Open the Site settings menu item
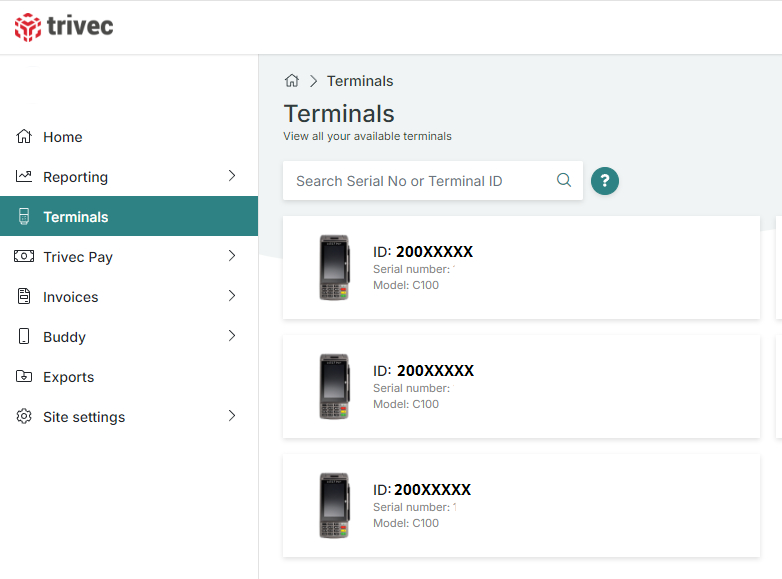 [x=129, y=416]
